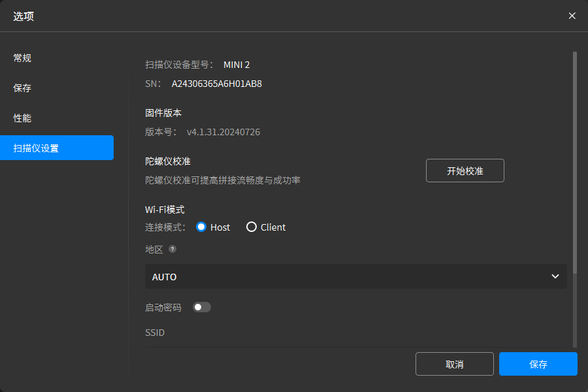This screenshot has height=392, width=588.
Task: Switch to the 保存 sidebar tab
Action: tap(23, 88)
